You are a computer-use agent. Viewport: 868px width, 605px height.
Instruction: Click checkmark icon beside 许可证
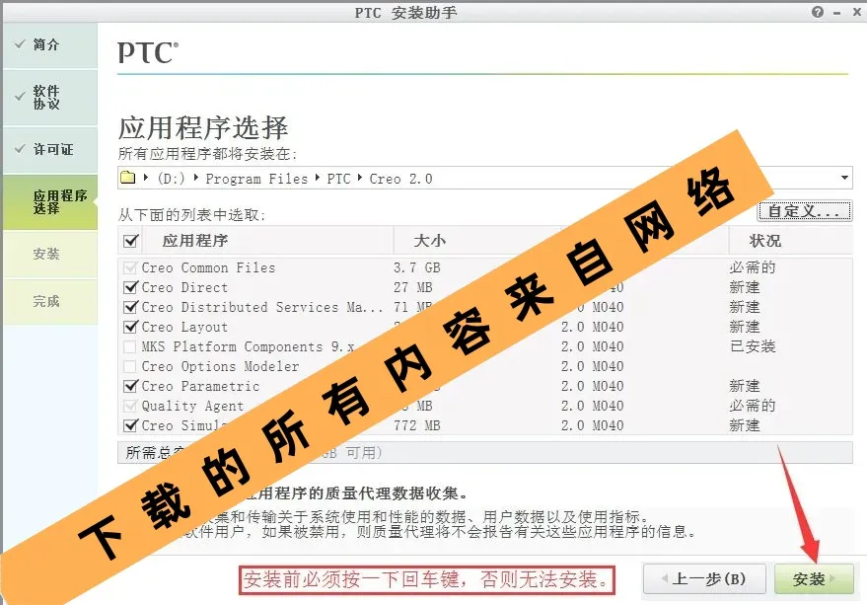[x=20, y=148]
